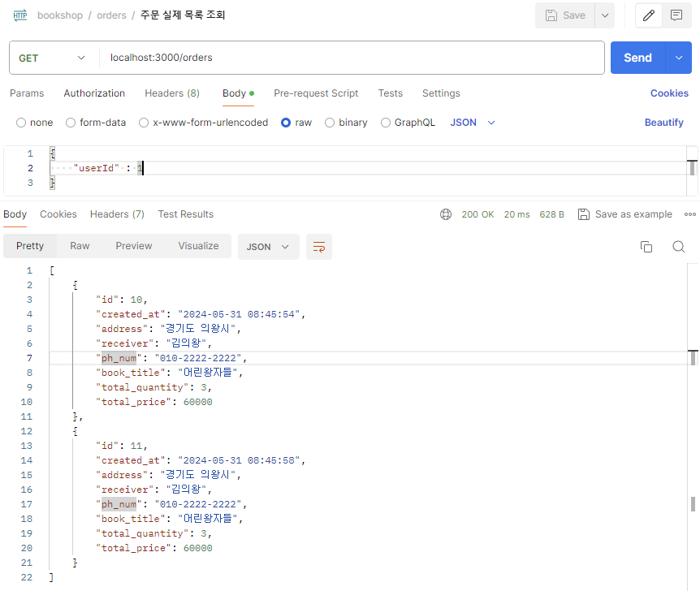Viewport: 700px width, 591px height.
Task: Choose x-www-form-urlencoded body type
Action: tap(143, 123)
